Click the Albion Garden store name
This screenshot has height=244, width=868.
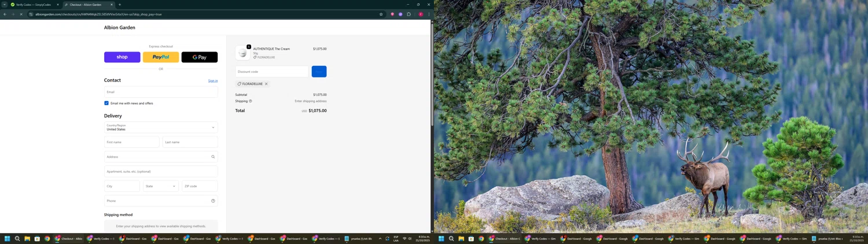pyautogui.click(x=120, y=27)
